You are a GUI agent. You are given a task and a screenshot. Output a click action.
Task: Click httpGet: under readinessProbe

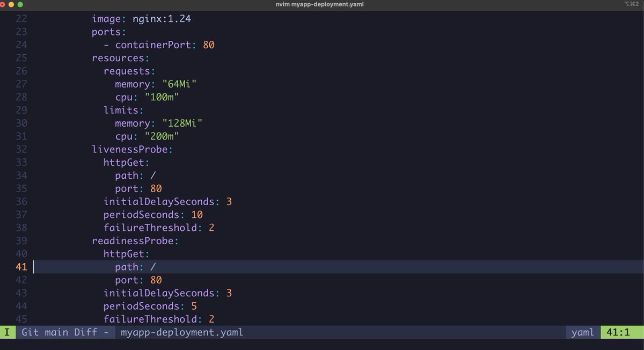pyautogui.click(x=127, y=254)
